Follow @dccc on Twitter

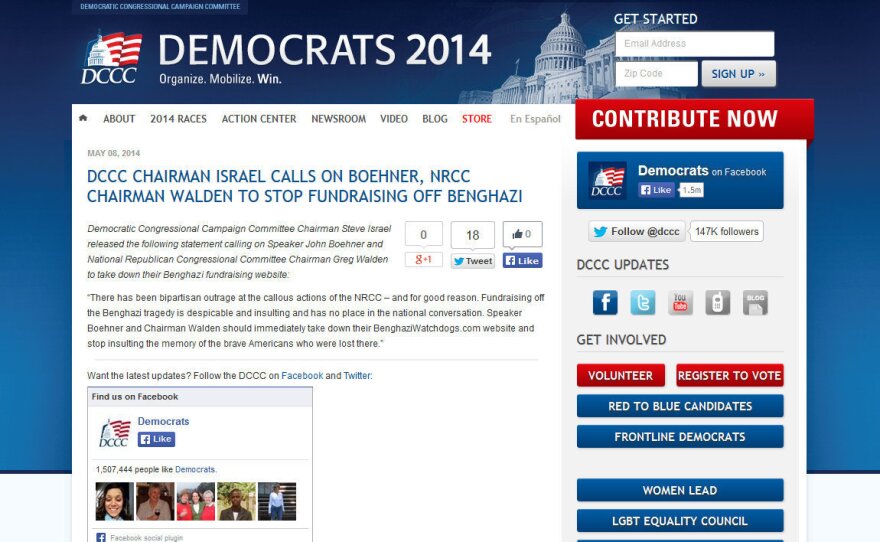(636, 231)
